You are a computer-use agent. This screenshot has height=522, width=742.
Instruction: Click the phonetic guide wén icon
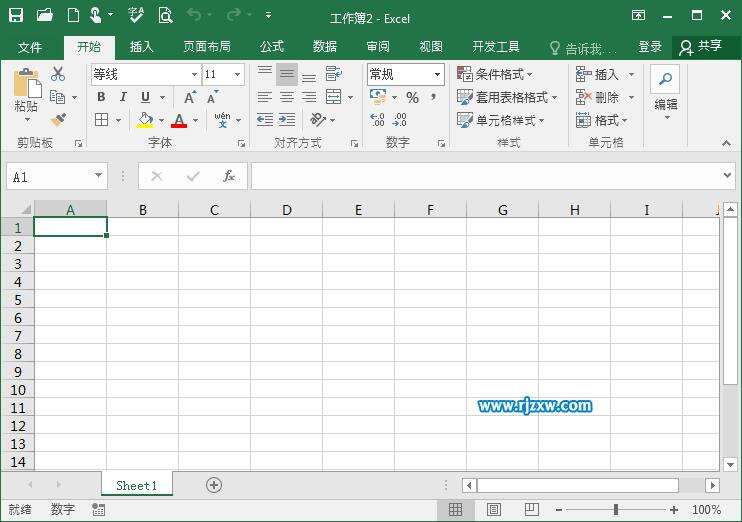click(x=222, y=120)
